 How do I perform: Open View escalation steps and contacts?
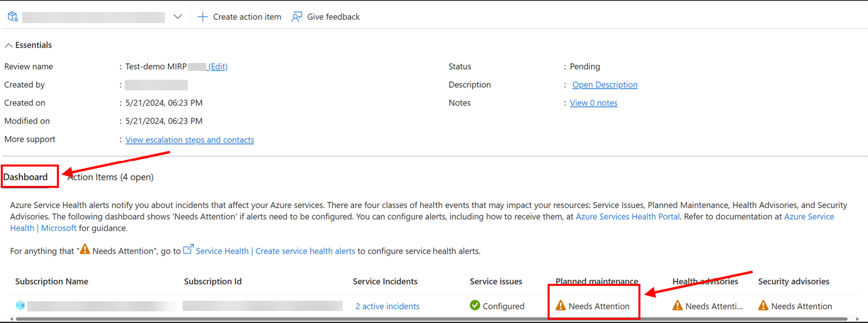(190, 139)
